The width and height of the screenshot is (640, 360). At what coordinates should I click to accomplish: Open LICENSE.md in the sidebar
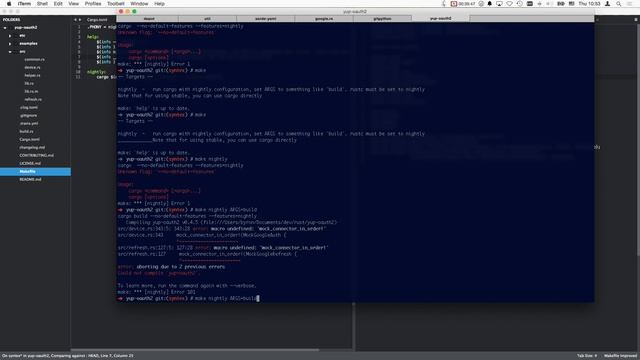tap(30, 163)
